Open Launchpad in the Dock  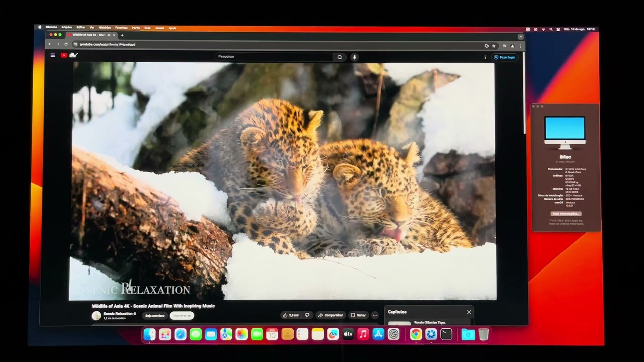coord(165,334)
